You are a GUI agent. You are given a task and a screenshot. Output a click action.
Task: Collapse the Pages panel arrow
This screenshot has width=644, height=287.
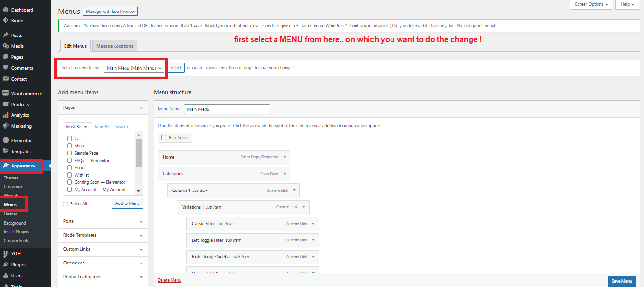click(x=141, y=108)
